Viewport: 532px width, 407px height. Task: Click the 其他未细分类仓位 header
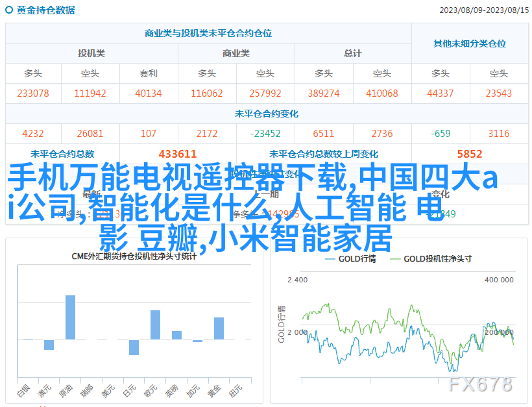470,43
